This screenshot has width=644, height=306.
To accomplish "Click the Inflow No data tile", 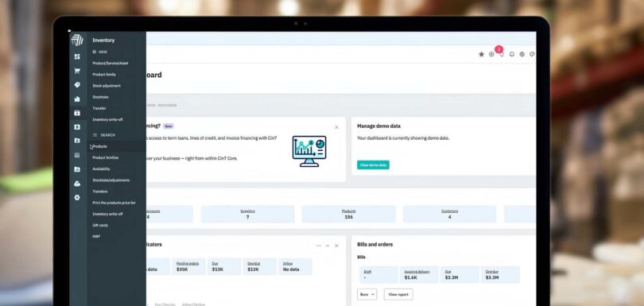I will pyautogui.click(x=295, y=266).
